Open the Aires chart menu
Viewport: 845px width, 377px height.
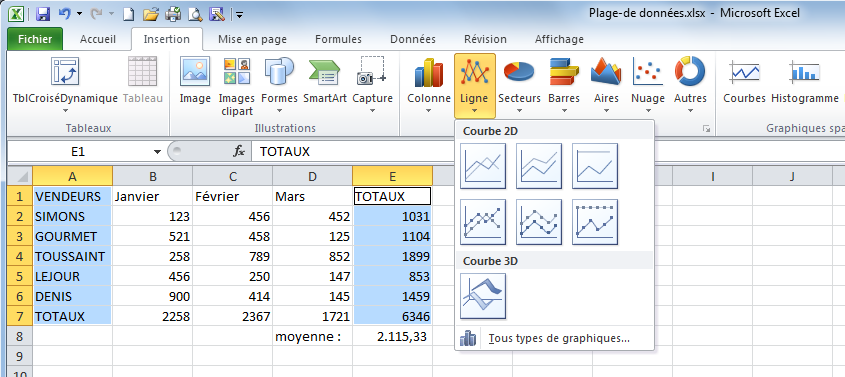point(606,85)
